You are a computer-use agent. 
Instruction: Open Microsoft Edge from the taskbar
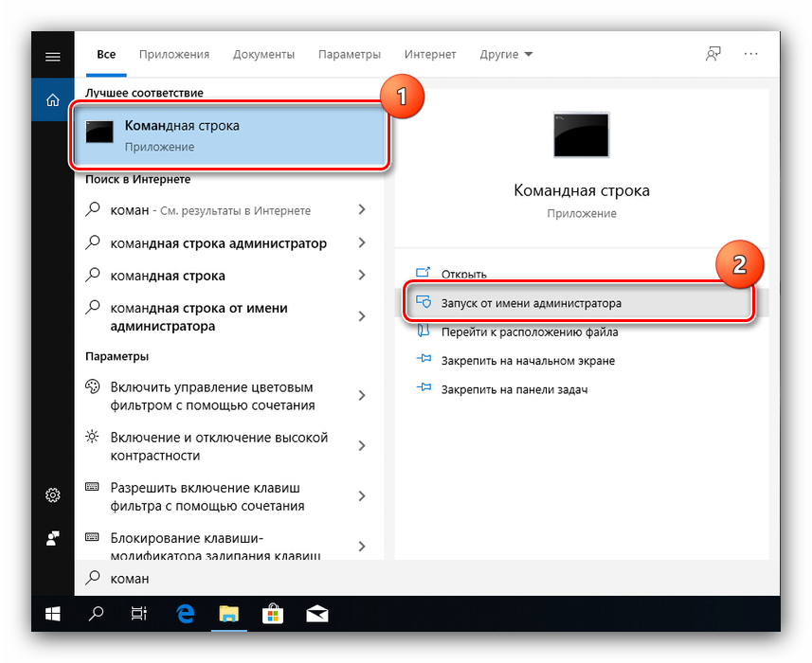pyautogui.click(x=185, y=614)
